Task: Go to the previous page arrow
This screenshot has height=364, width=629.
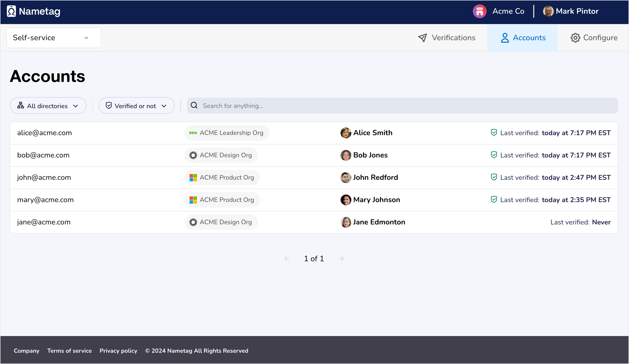Action: 287,259
